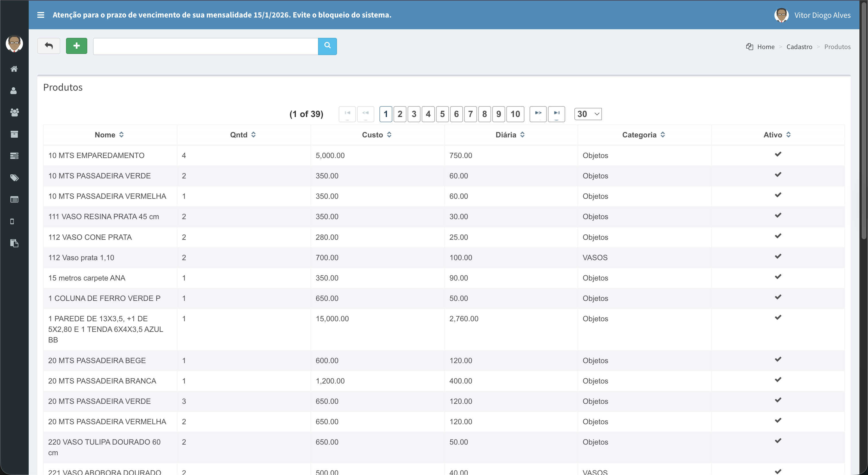
Task: Focus the product search input field
Action: point(206,46)
